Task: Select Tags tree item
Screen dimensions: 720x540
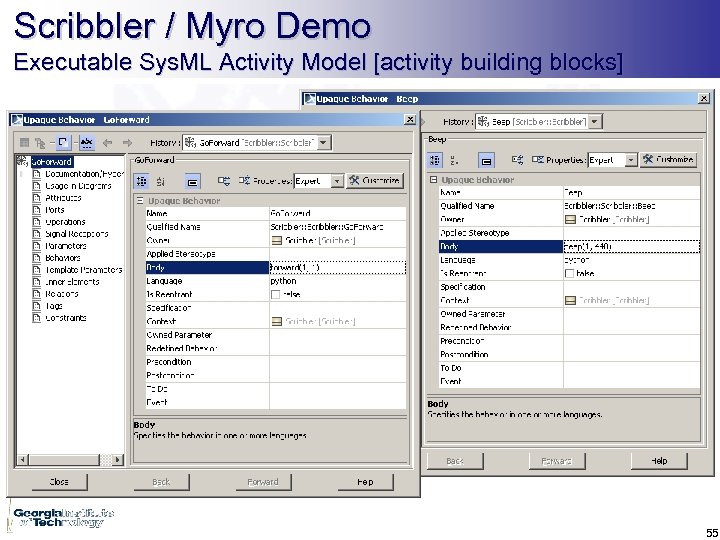Action: point(54,306)
